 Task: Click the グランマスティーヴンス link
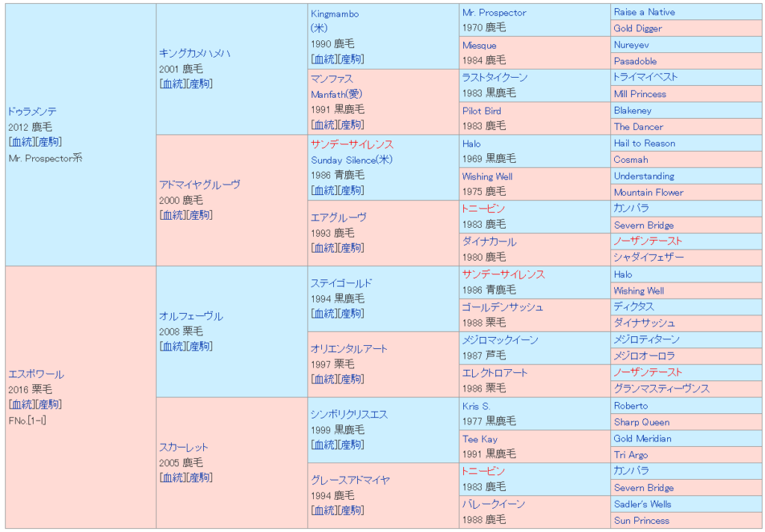pos(661,389)
